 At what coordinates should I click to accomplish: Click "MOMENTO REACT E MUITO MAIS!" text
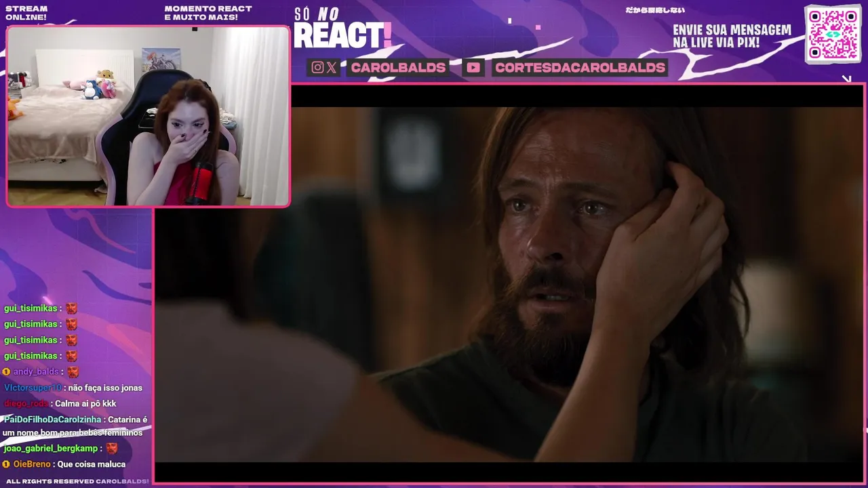[208, 13]
